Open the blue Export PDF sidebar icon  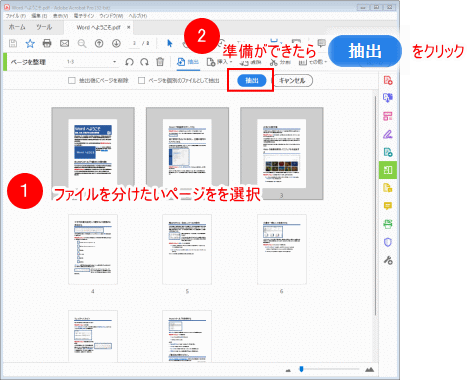coord(388,98)
